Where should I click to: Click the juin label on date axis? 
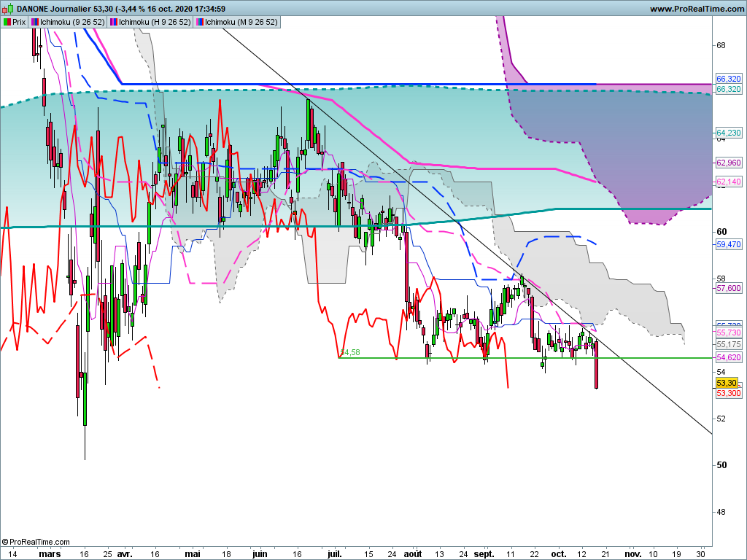pos(260,554)
